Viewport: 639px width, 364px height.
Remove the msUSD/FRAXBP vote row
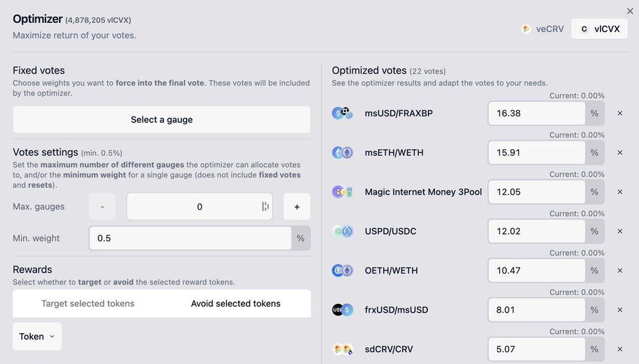point(620,113)
